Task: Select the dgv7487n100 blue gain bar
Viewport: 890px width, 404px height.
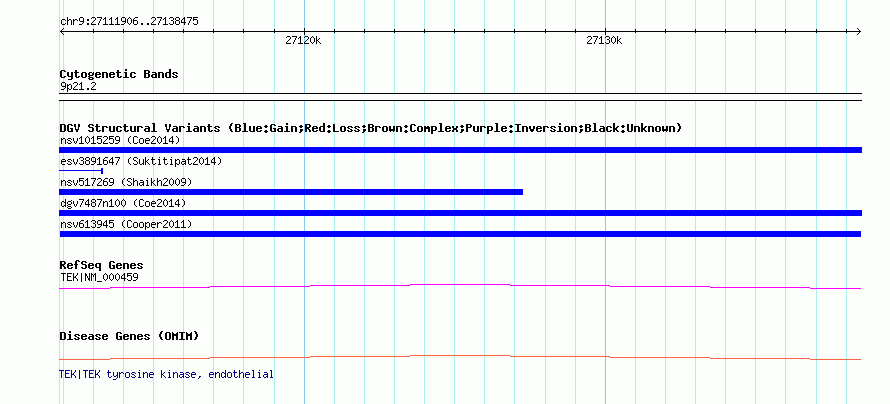Action: 460,213
